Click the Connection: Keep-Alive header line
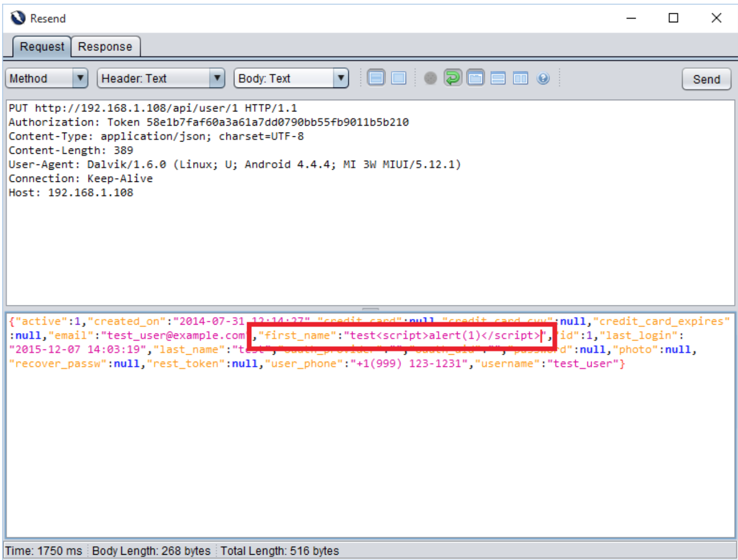The image size is (738, 560). point(81,178)
